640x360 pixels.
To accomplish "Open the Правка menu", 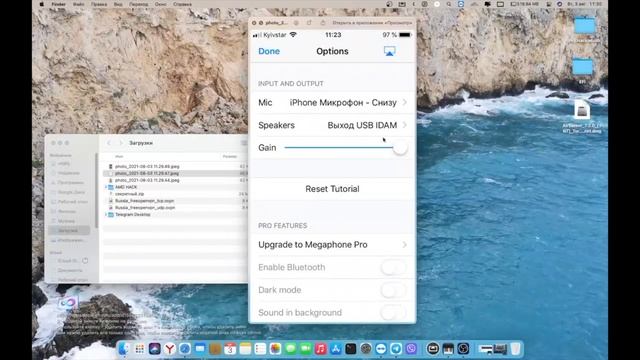I will pyautogui.click(x=99, y=4).
